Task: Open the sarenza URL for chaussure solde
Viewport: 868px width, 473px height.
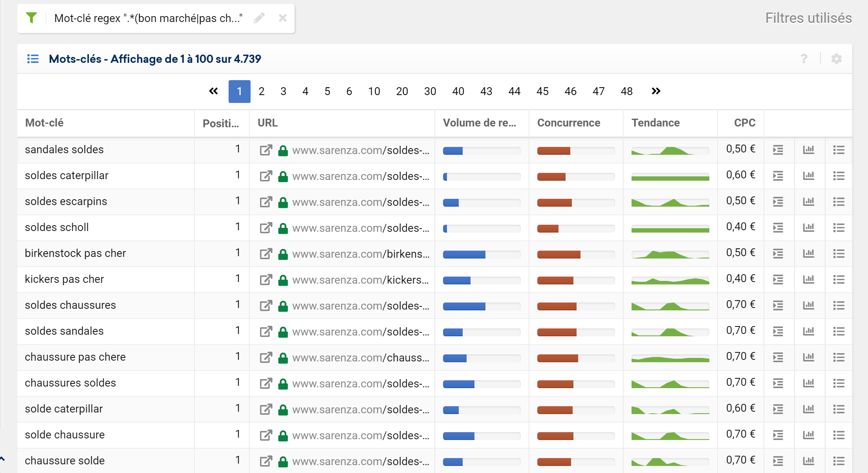Action: (x=361, y=461)
